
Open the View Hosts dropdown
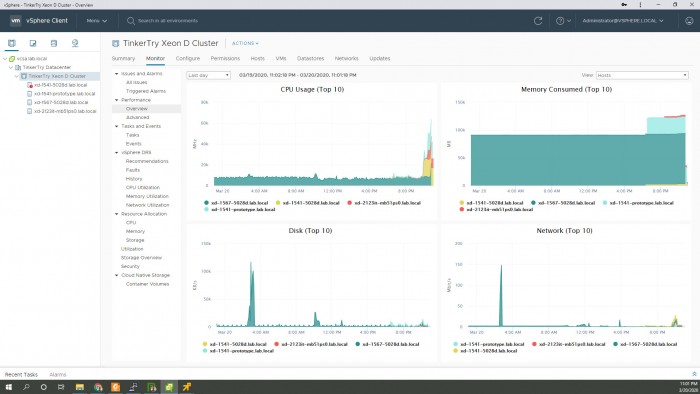[642, 75]
